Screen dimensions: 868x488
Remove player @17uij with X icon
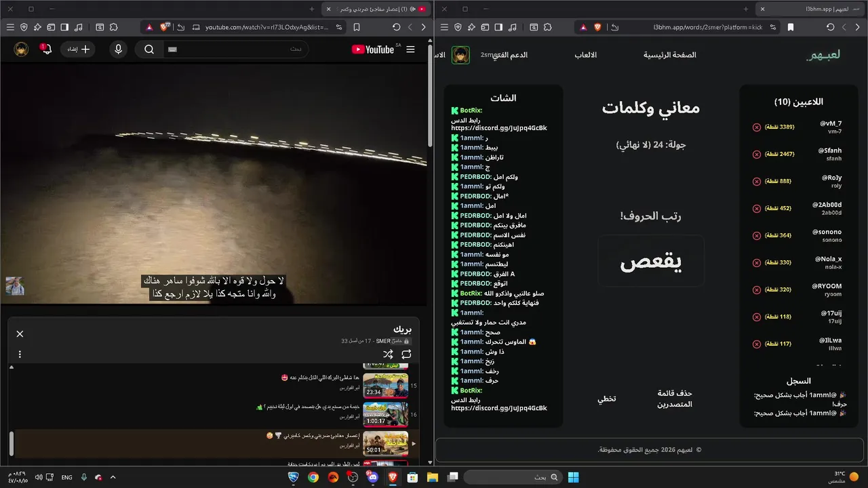757,317
